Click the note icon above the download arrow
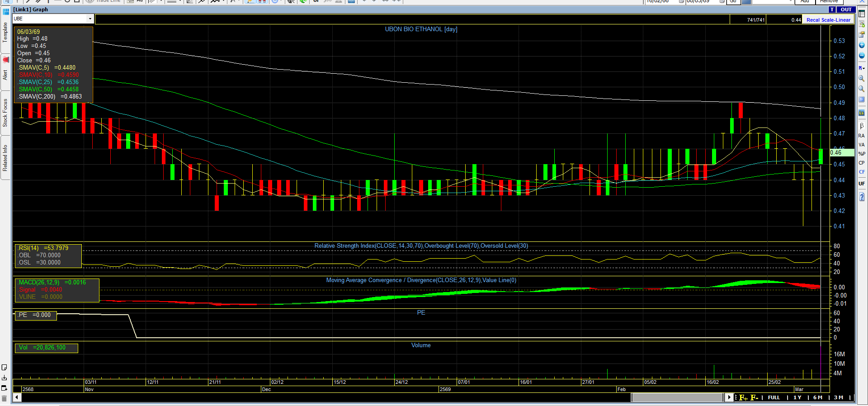868x406 pixels. point(5,367)
